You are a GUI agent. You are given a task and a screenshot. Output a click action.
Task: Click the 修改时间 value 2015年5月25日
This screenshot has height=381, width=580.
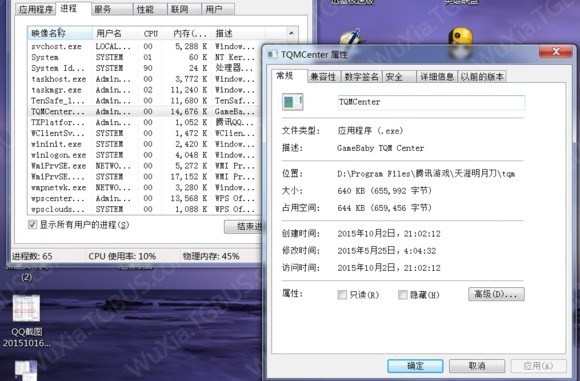pos(387,251)
